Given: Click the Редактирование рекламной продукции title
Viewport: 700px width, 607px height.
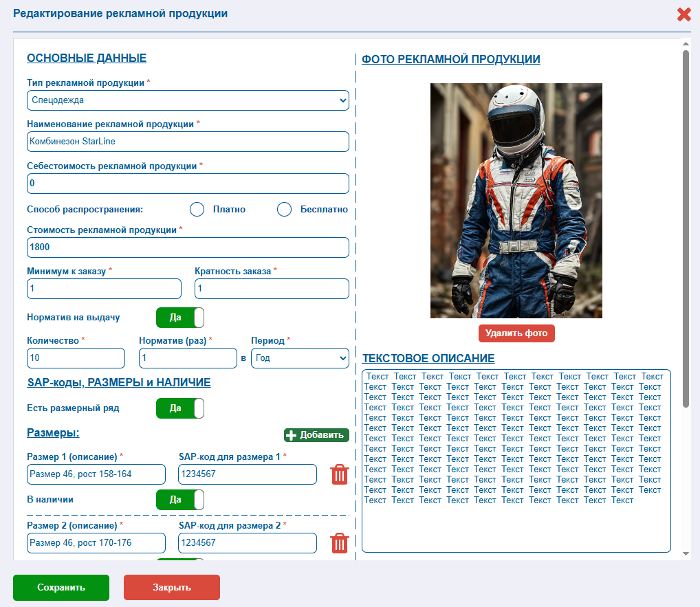Looking at the screenshot, I should point(120,13).
